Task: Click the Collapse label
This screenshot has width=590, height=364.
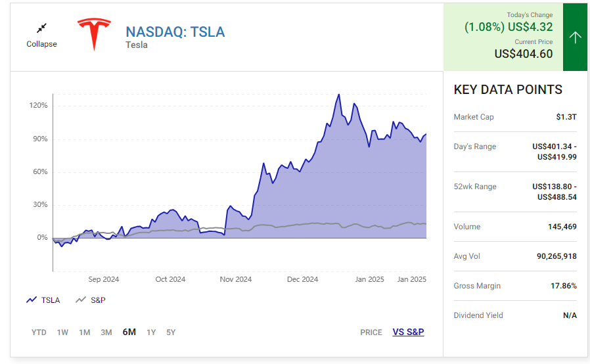Action: tap(41, 44)
